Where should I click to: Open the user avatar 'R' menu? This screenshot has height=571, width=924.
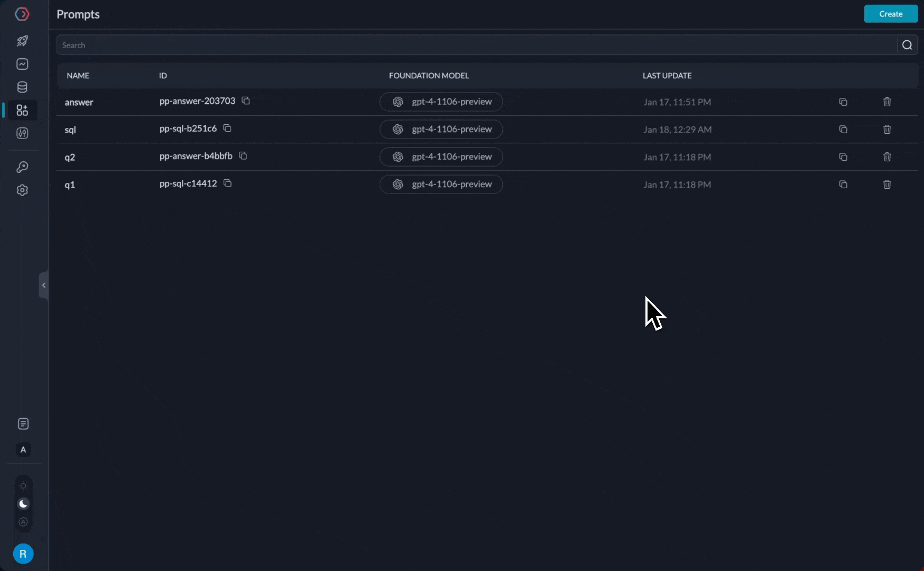[x=23, y=554]
